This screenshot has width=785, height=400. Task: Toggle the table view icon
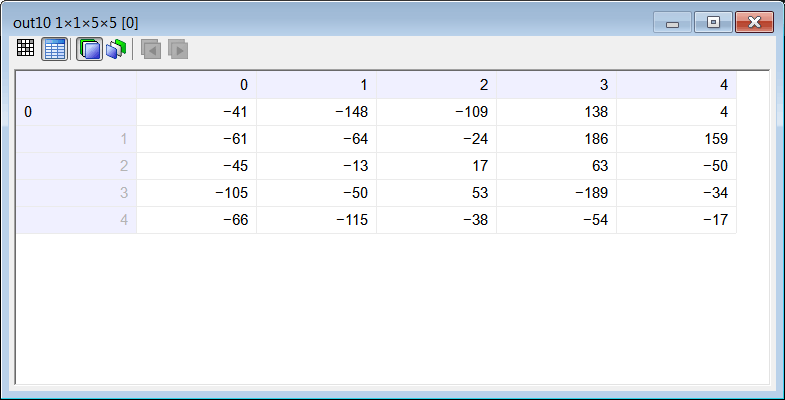point(55,49)
